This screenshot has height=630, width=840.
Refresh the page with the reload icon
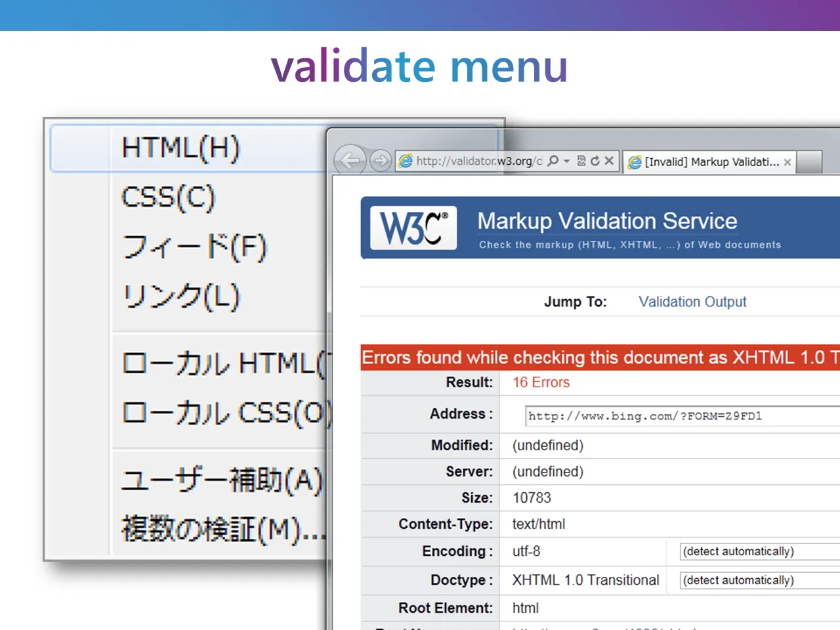(595, 161)
